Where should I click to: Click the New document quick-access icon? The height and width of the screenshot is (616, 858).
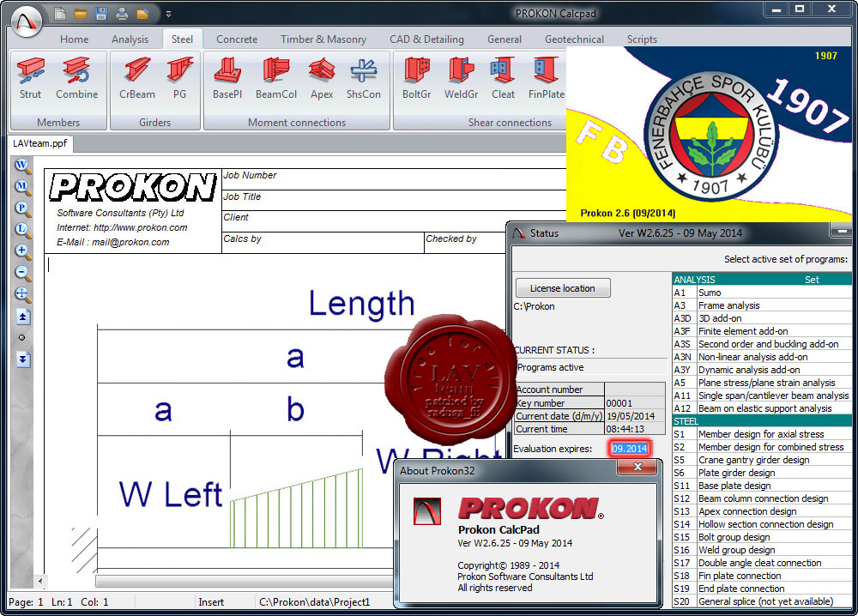[60, 14]
